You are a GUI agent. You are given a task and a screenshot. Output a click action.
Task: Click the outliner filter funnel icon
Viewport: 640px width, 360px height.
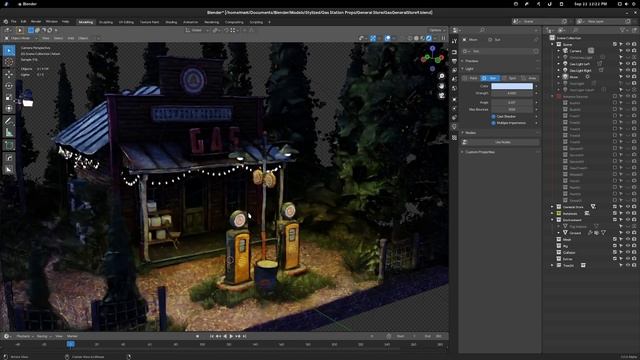click(622, 30)
